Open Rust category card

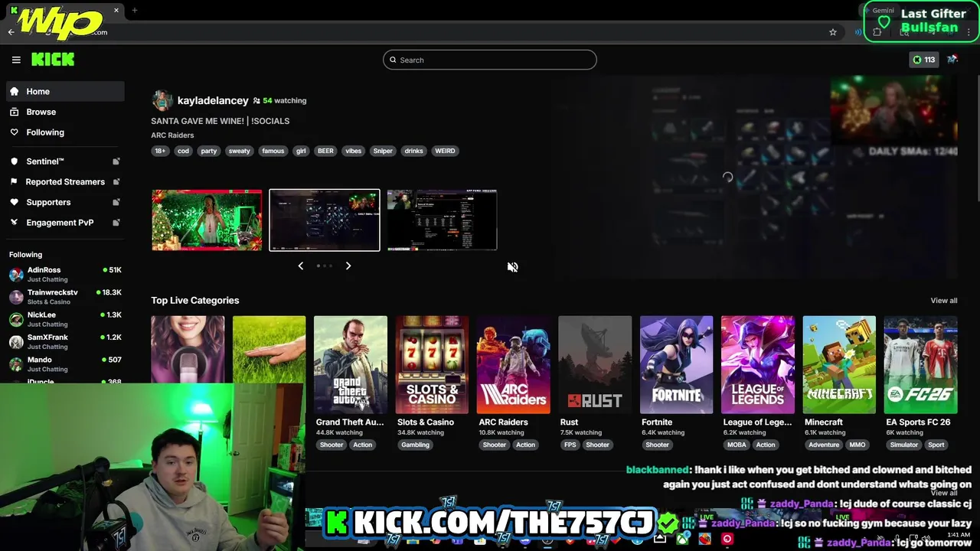[x=595, y=365]
